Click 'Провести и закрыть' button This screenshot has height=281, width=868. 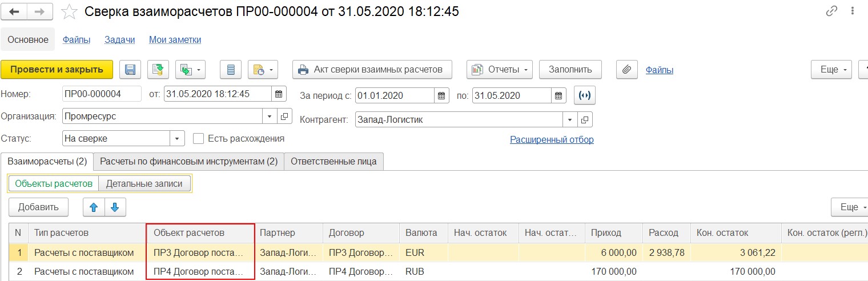57,70
